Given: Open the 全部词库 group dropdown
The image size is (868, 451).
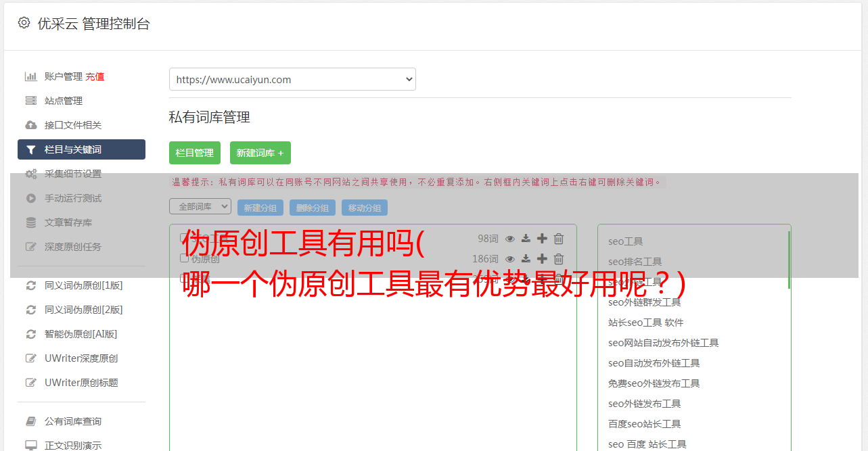Looking at the screenshot, I should (200, 206).
